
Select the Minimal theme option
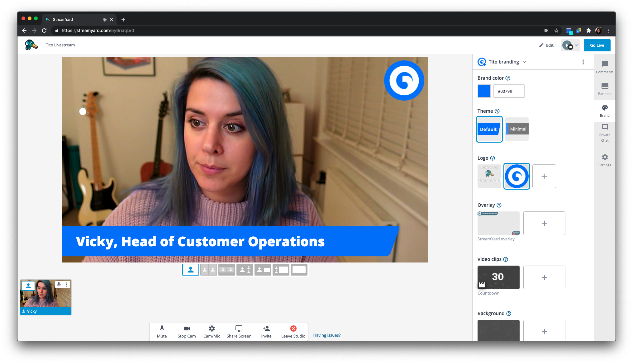[x=516, y=129]
